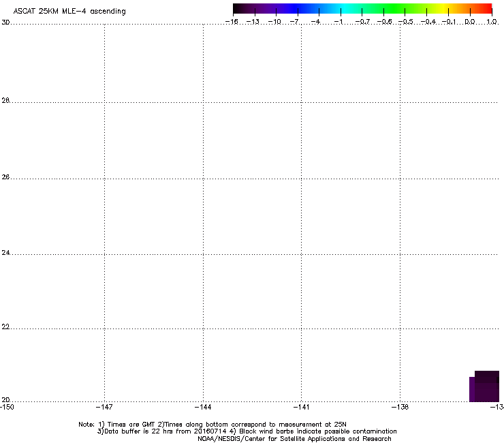Screen dimensions: 504x443
Task: Click the longitude label '-144'
Action: 203,407
